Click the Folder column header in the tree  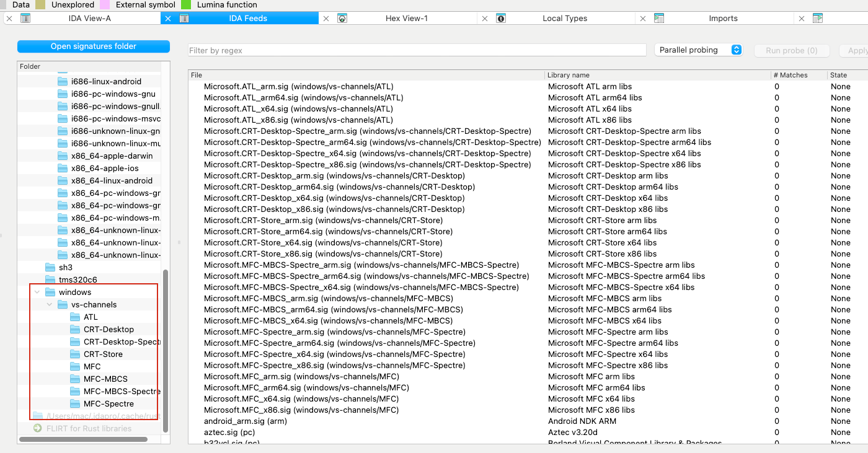click(89, 66)
